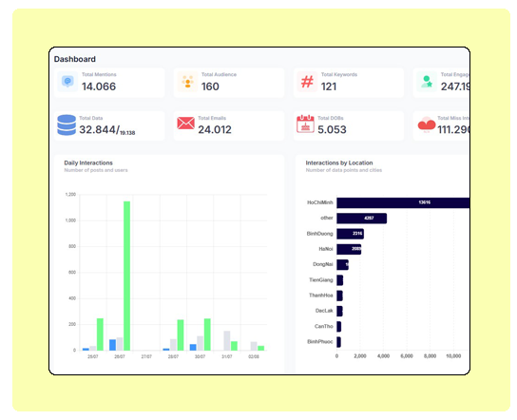517x420 pixels.
Task: Click the Total Audience people icon
Action: click(x=187, y=82)
